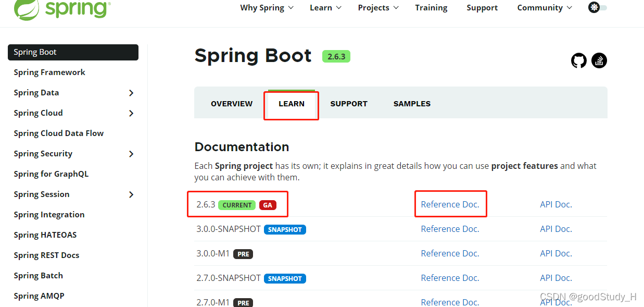Go to Support in the top navigation

point(482,8)
